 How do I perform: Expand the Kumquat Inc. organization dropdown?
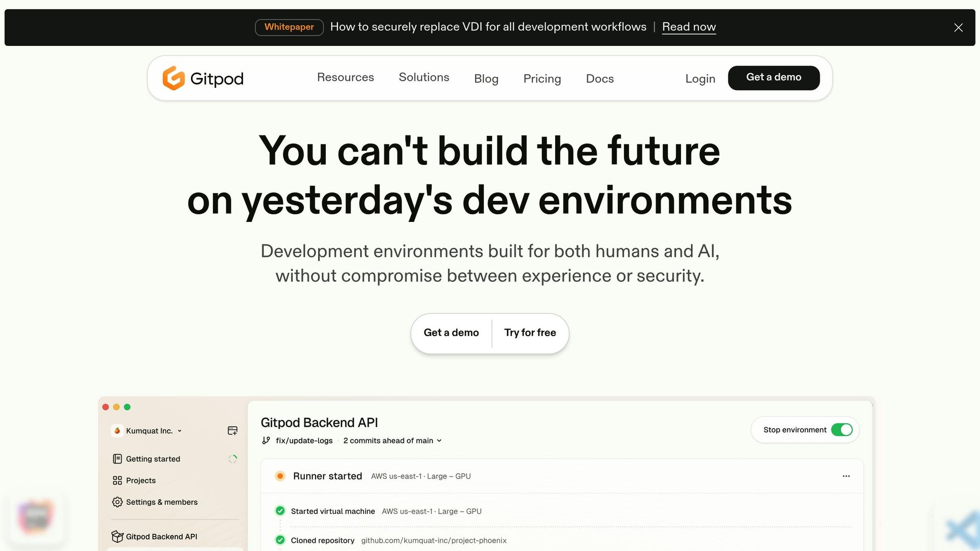[x=179, y=431]
